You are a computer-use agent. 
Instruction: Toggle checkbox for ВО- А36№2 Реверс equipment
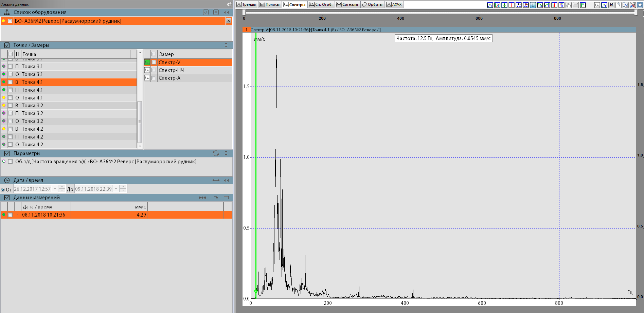[x=10, y=21]
